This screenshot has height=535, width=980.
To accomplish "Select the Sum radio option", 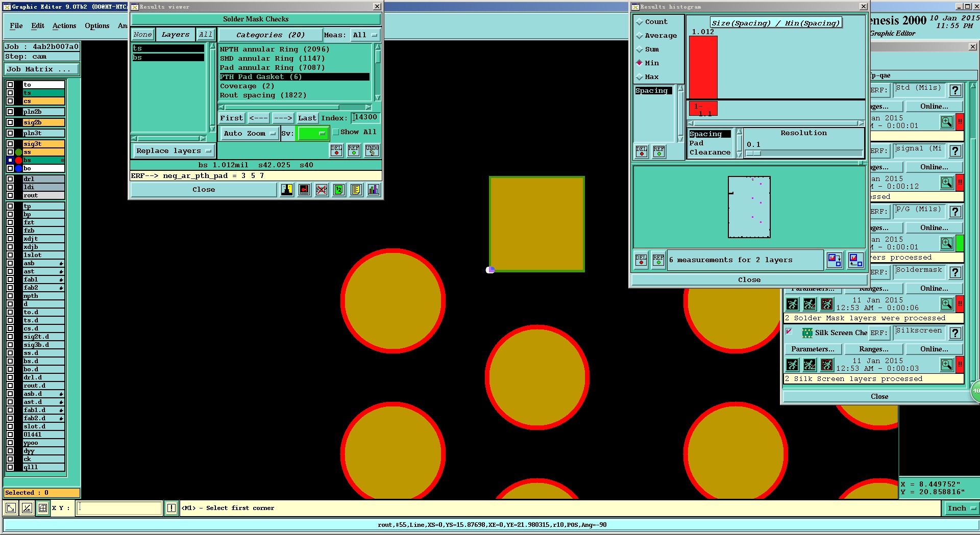I will coord(640,49).
